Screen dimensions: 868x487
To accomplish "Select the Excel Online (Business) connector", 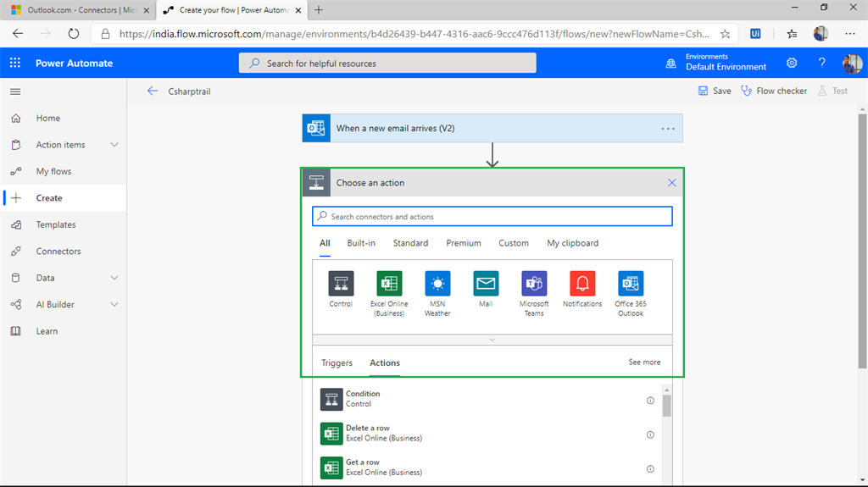I will [389, 284].
